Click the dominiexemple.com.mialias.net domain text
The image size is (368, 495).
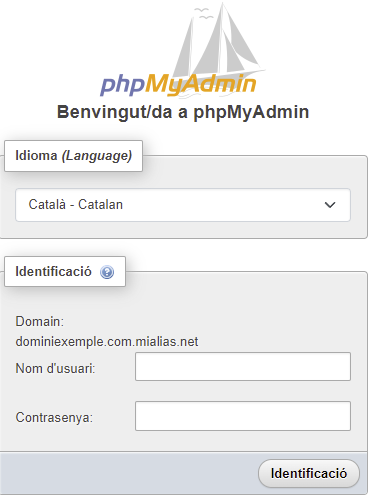(x=107, y=342)
